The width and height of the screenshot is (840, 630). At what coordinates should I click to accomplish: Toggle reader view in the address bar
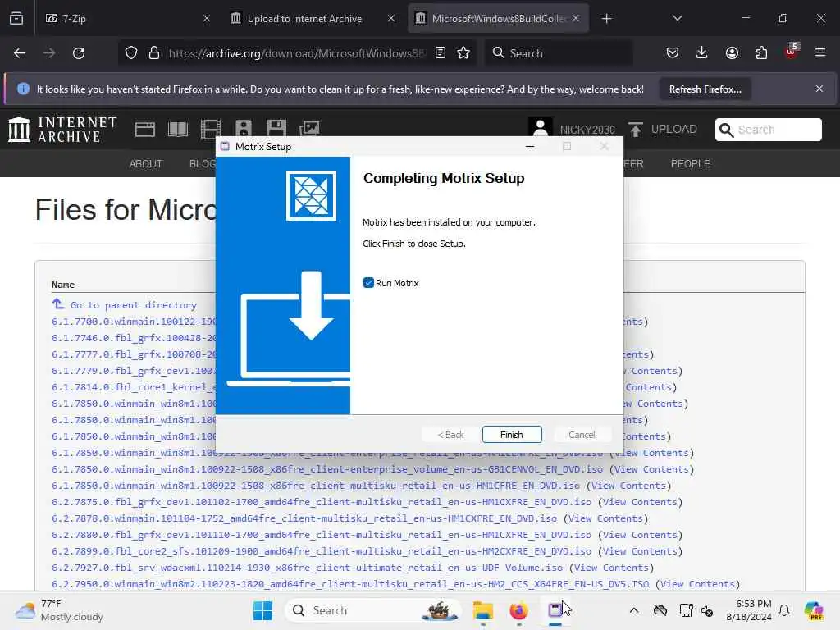(x=441, y=53)
